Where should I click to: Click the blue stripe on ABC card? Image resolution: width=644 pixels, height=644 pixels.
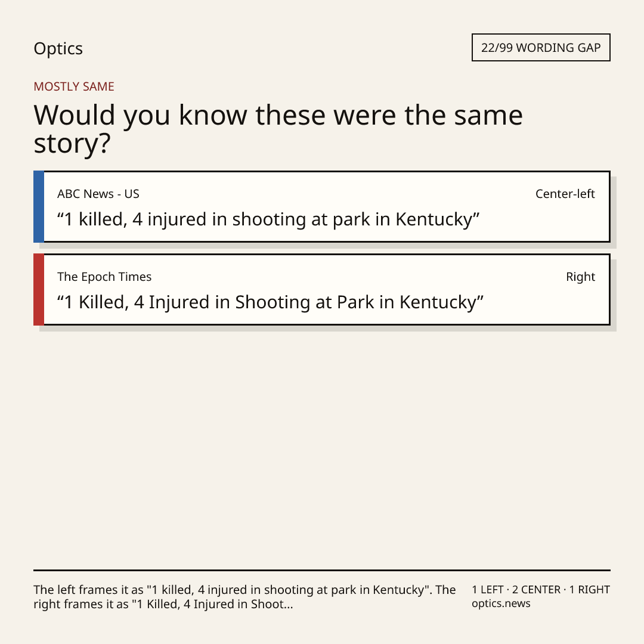39,206
